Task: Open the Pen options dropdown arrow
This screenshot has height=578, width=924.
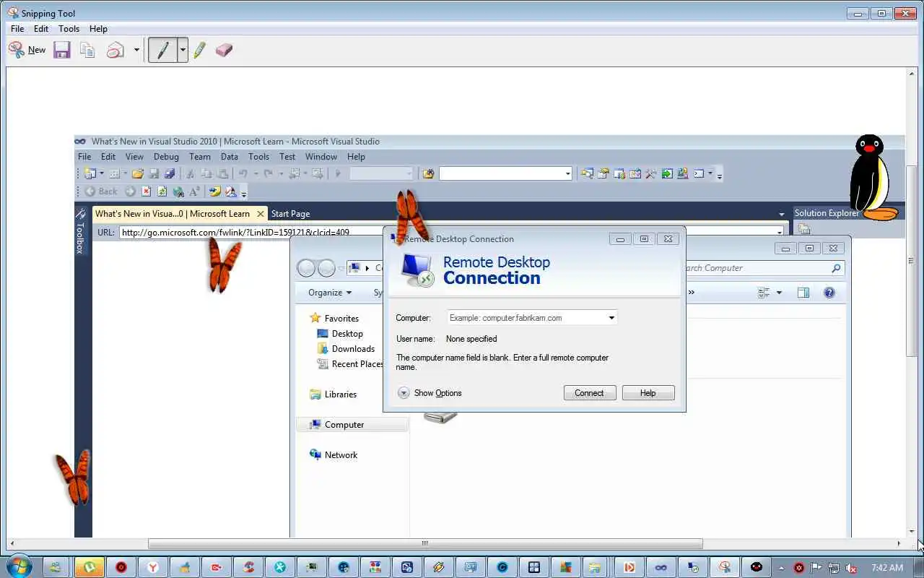Action: (x=183, y=50)
